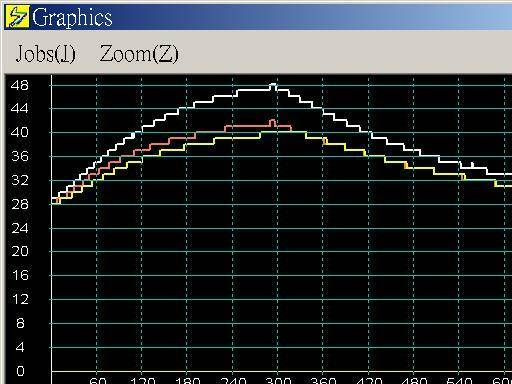
Task: Click the 180 label on the horizontal axis
Action: [x=187, y=380]
